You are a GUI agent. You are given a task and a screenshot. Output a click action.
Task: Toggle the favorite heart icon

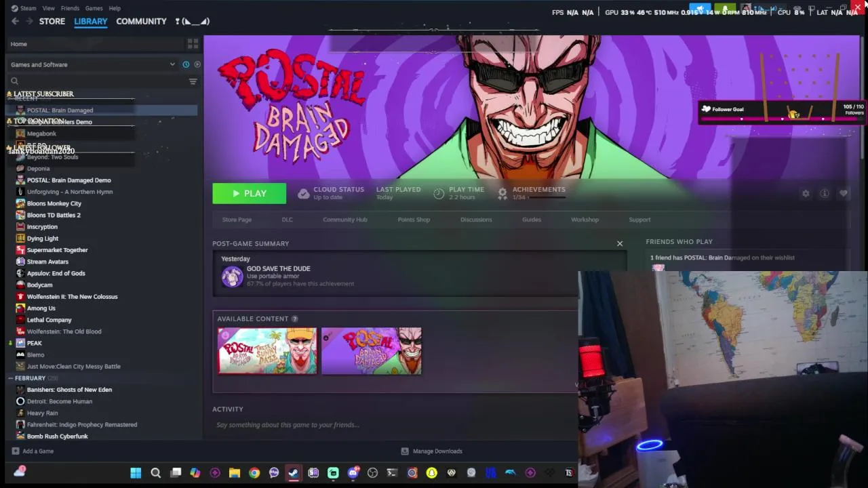pyautogui.click(x=844, y=194)
